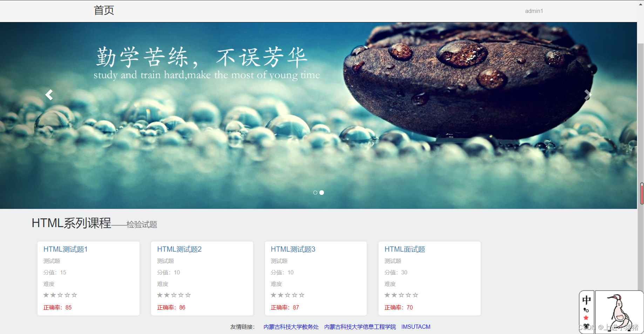Image resolution: width=644 pixels, height=334 pixels.
Task: Click 首页 in the navigation bar
Action: pos(103,10)
